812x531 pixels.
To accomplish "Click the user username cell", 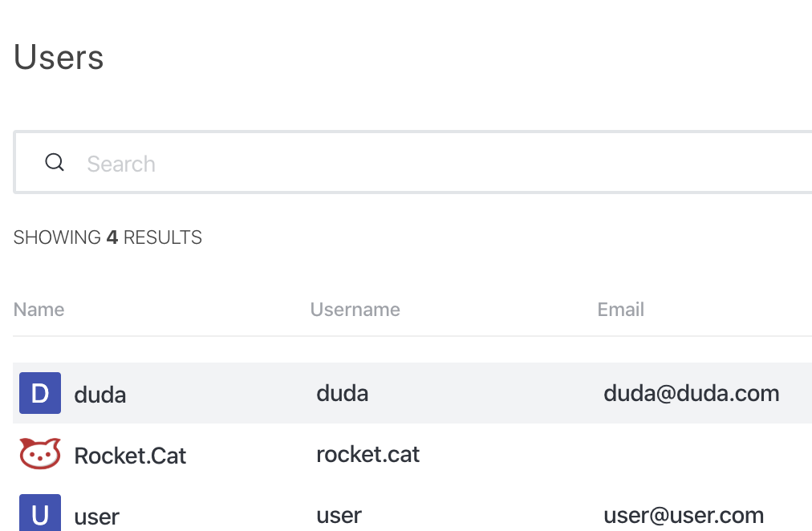I will click(339, 515).
